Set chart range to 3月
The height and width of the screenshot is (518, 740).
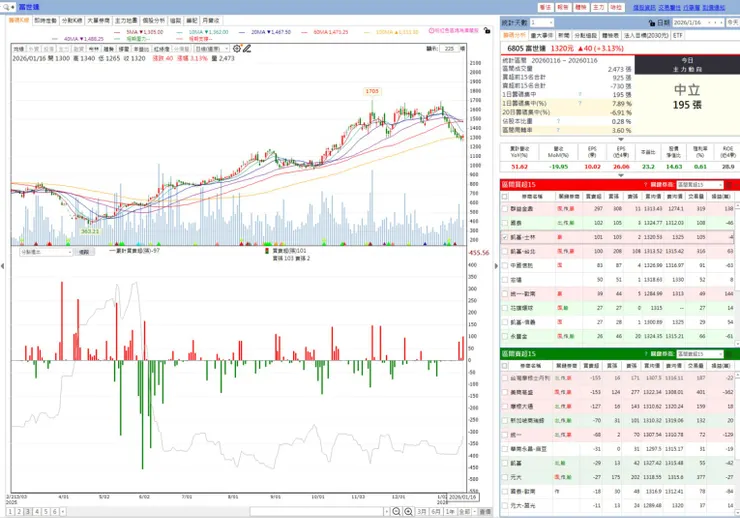pyautogui.click(x=422, y=511)
